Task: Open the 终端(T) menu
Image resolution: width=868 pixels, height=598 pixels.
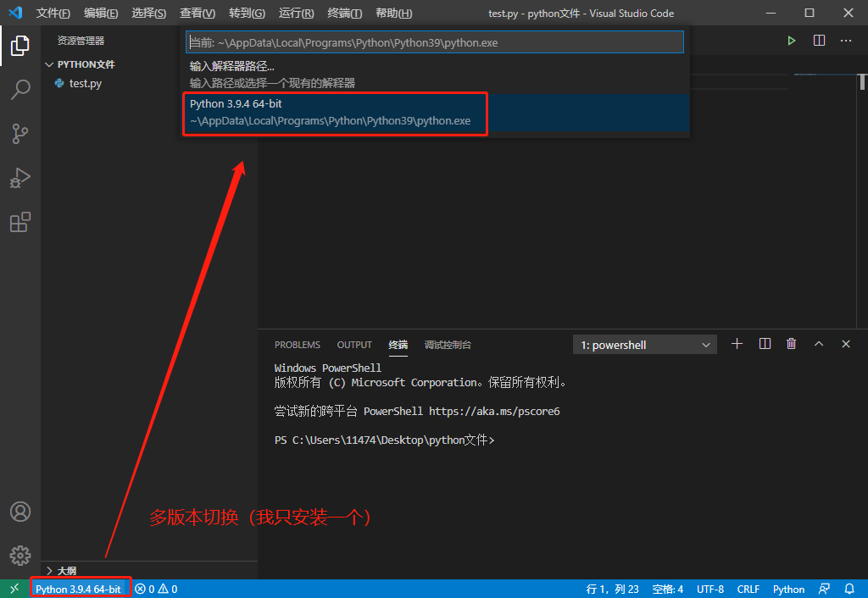Action: tap(344, 14)
